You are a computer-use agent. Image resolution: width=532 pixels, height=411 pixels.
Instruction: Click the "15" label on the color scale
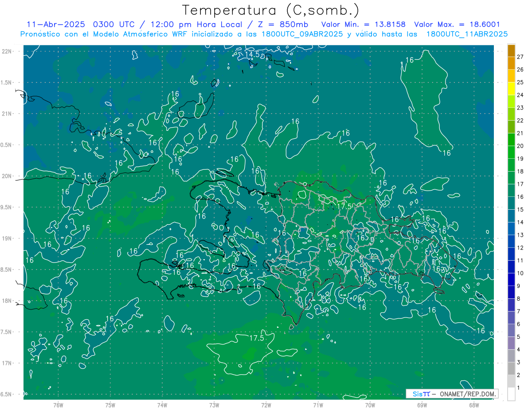pos(520,209)
